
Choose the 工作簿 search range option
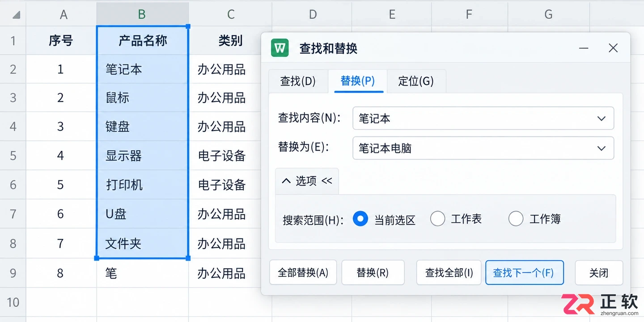516,219
